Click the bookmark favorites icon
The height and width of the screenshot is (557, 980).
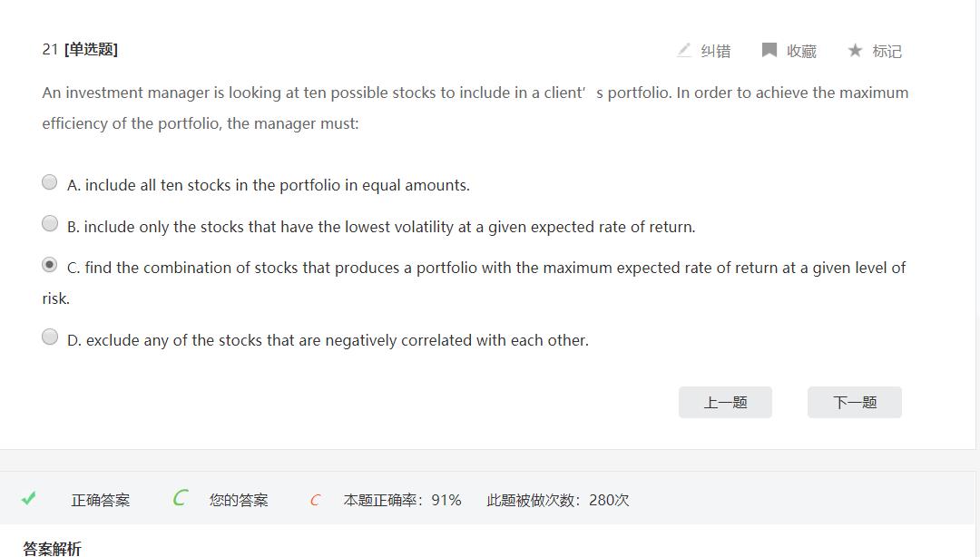click(769, 50)
